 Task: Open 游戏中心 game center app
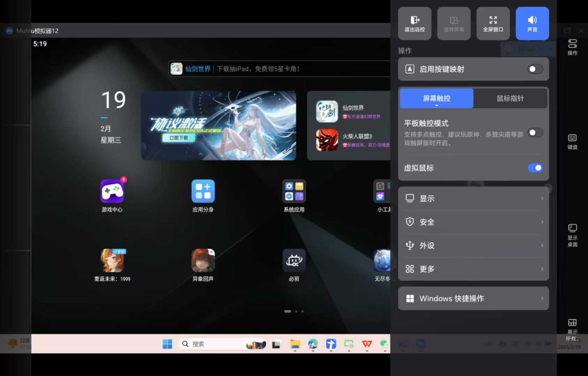pos(112,192)
